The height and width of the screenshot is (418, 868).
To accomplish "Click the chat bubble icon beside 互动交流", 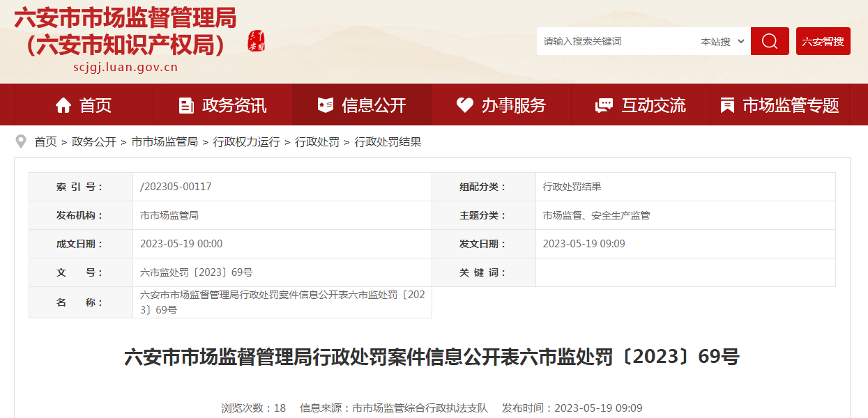I will click(604, 105).
